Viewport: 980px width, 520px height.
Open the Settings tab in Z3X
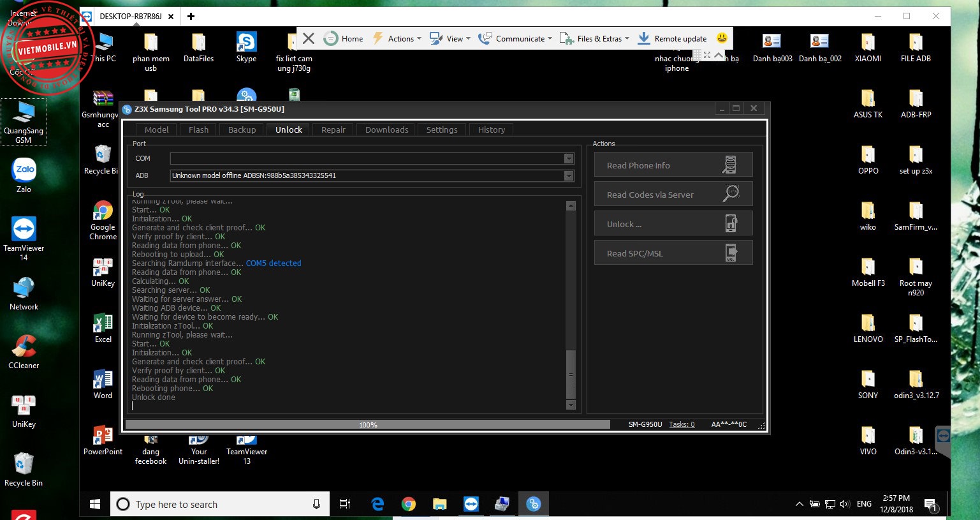click(441, 130)
